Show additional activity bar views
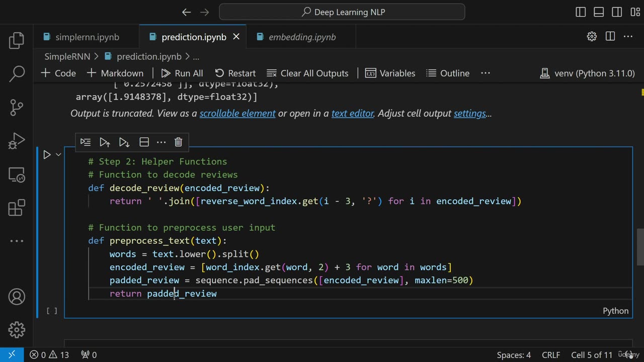The height and width of the screenshot is (362, 644). (17, 241)
